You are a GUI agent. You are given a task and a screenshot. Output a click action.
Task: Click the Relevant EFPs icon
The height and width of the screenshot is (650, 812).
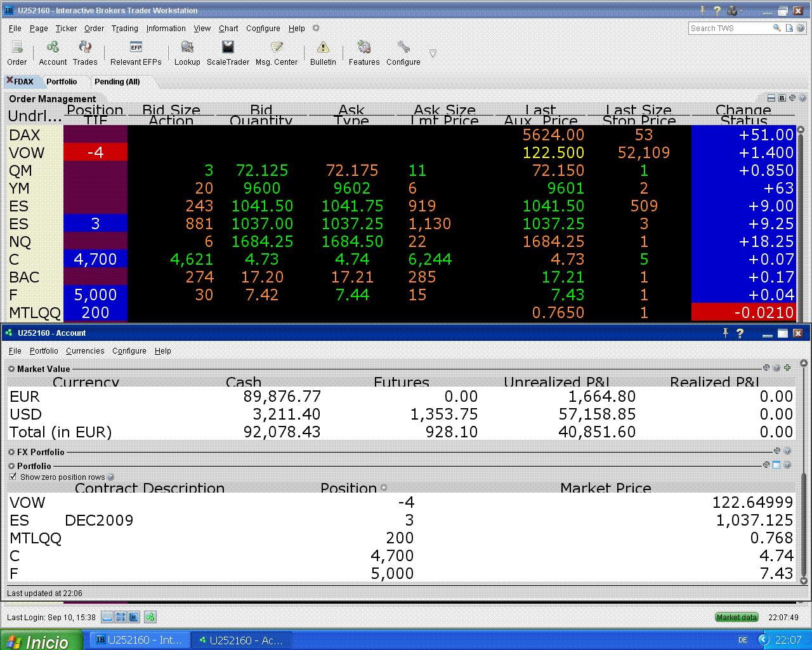[x=136, y=48]
